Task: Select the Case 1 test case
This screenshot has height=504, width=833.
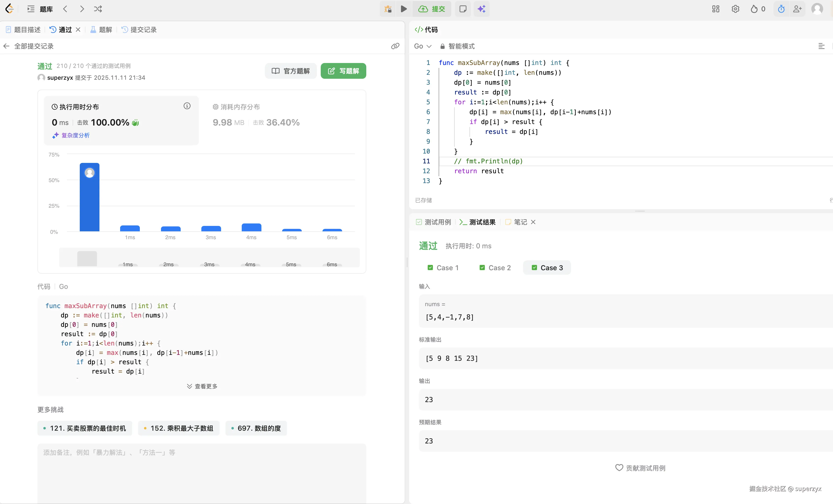Action: (x=443, y=268)
